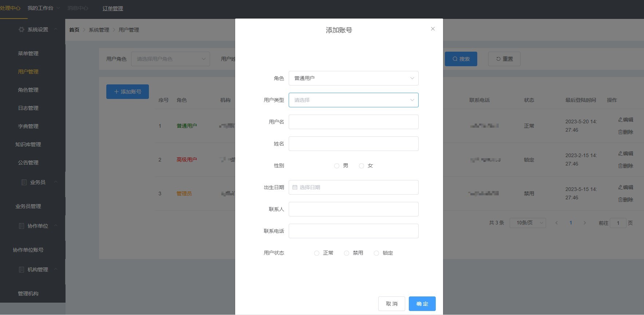Edit row 3 管理员 via 编辑
This screenshot has width=644, height=315.
click(626, 187)
